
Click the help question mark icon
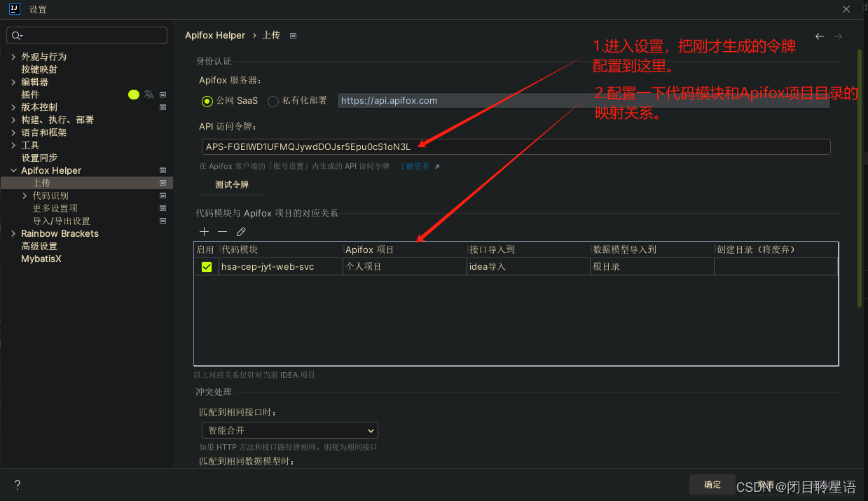coord(18,485)
